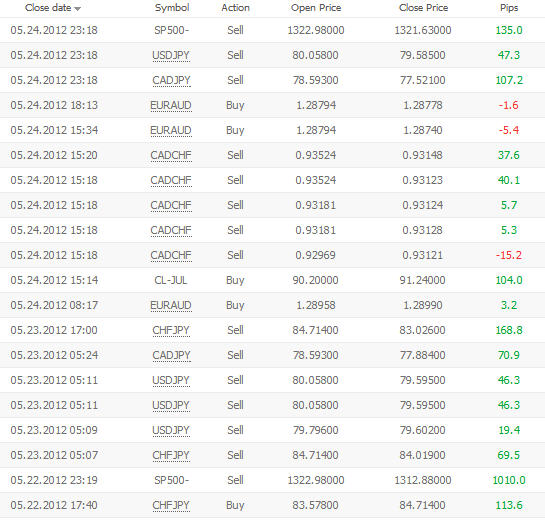
Task: Click the 3.2 pips value
Action: 509,305
